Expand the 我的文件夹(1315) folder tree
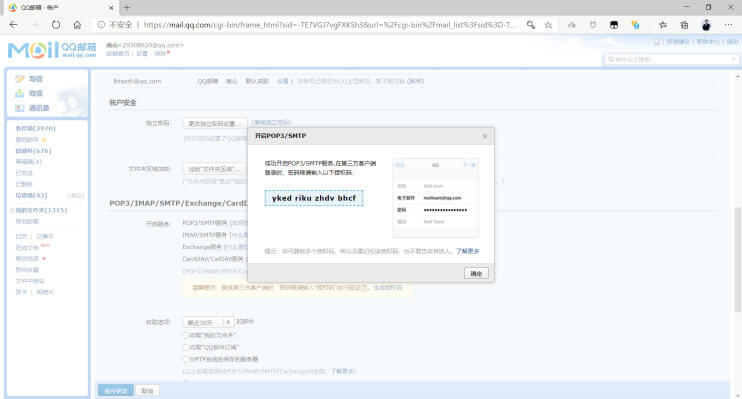 (x=12, y=210)
